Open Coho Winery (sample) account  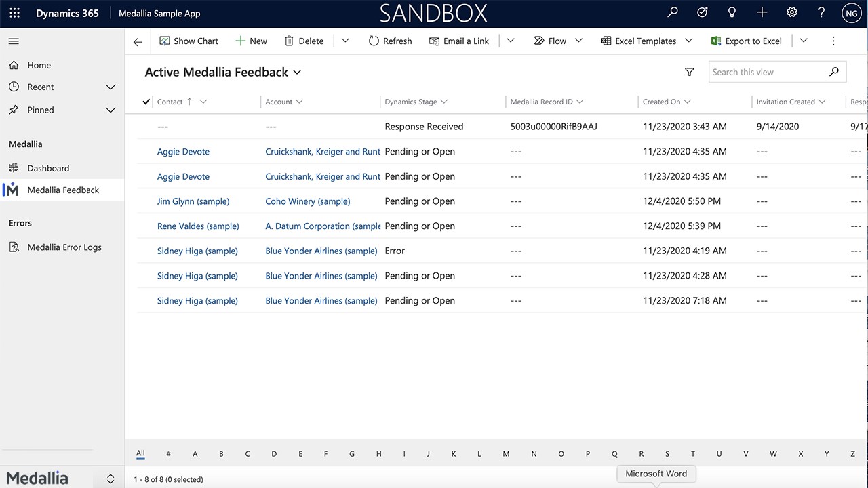(308, 201)
